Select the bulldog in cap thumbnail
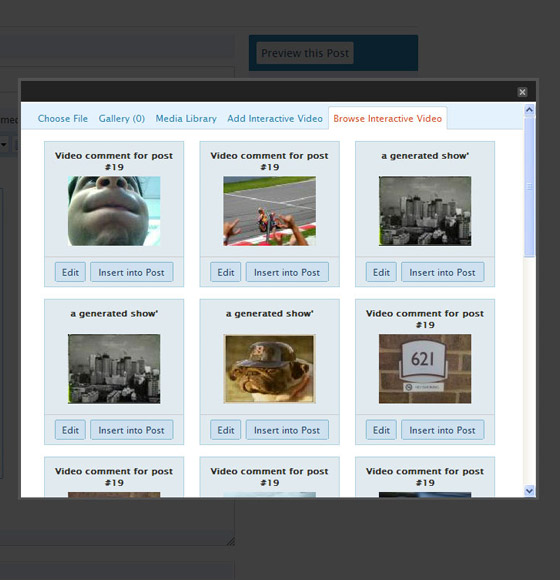The image size is (560, 580). pos(269,369)
